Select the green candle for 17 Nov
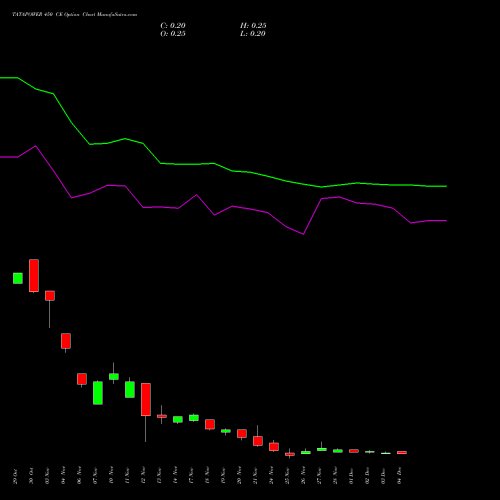 (194, 418)
